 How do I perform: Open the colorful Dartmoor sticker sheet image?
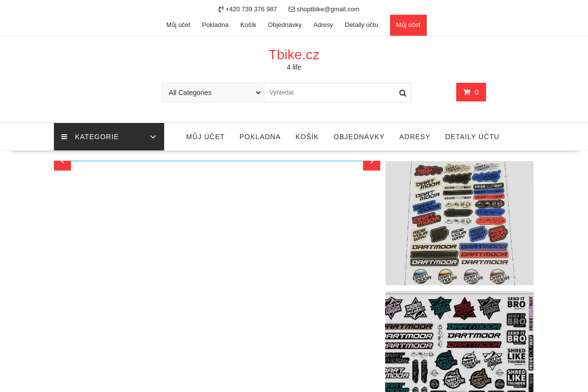tap(460, 223)
